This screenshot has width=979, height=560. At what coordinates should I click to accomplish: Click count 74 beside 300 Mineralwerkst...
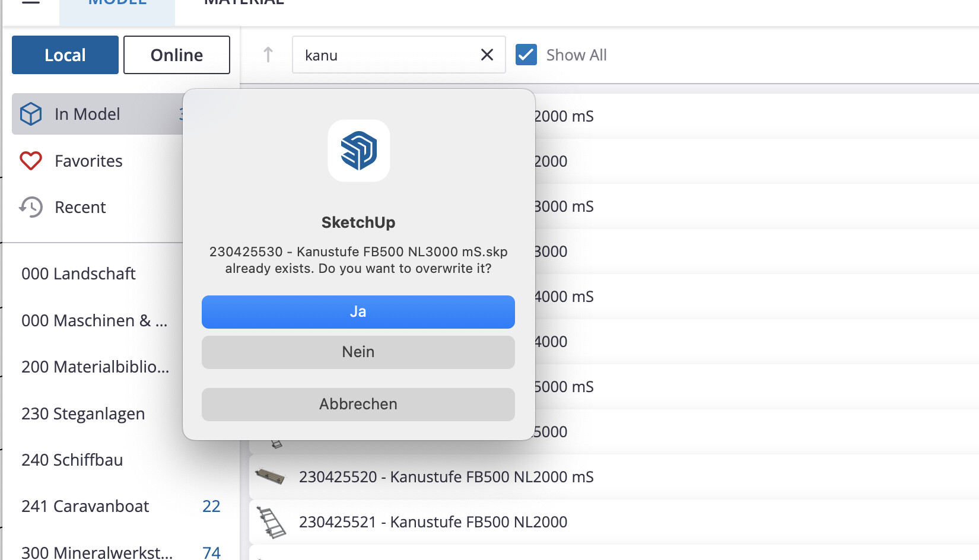pyautogui.click(x=211, y=552)
